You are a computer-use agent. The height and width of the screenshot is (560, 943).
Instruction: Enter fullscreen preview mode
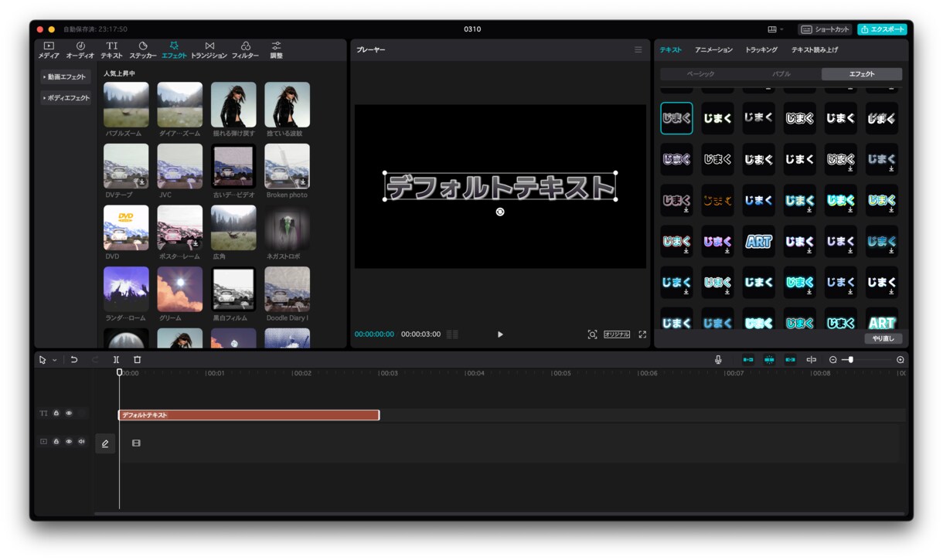tap(642, 334)
